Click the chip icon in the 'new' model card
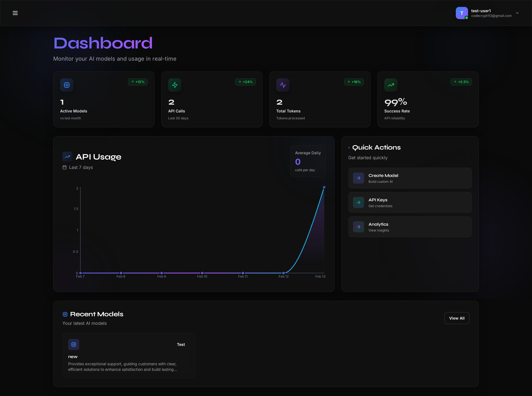The image size is (532, 396). [74, 344]
